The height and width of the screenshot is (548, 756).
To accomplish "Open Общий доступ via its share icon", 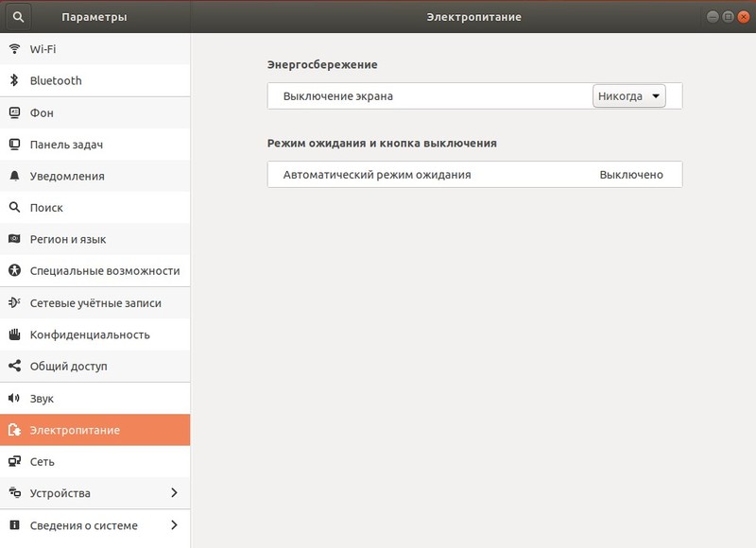I will [16, 367].
